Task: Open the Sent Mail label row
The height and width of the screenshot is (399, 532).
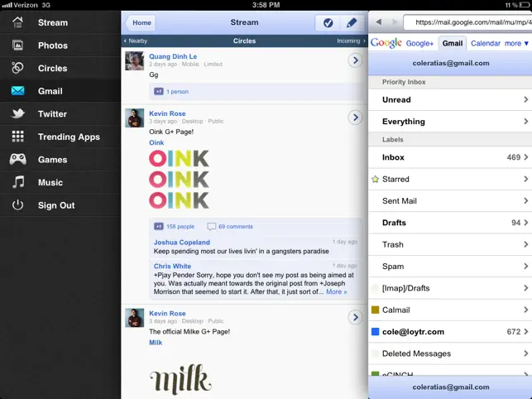Action: point(450,200)
